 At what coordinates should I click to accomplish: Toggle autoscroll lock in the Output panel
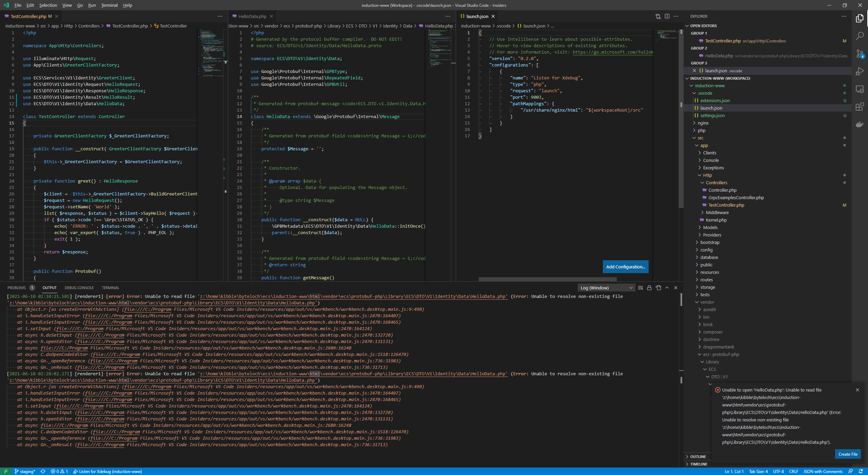coord(649,287)
